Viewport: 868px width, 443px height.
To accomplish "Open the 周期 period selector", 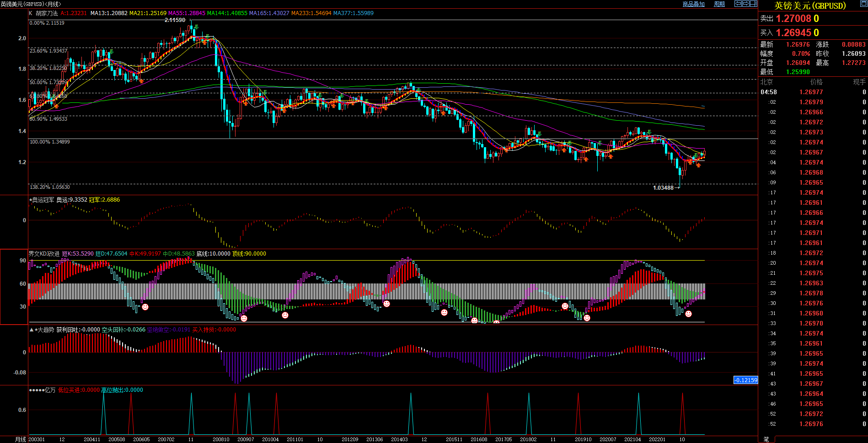I will [719, 4].
